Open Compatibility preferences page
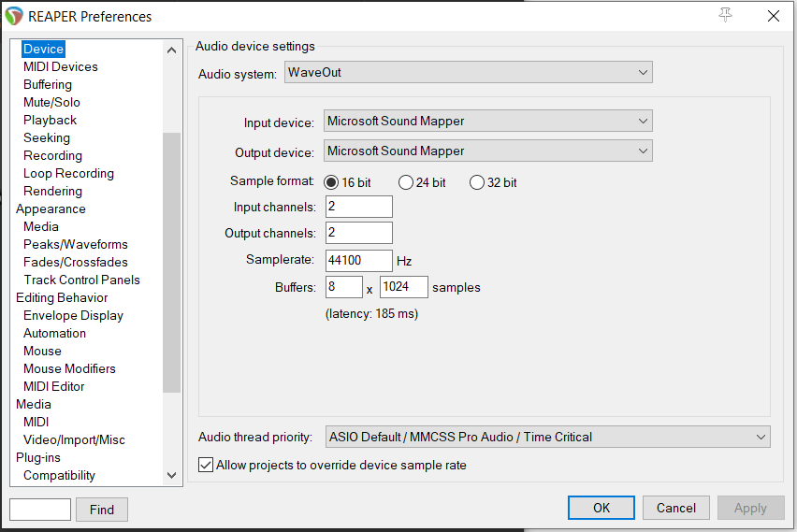 (x=60, y=476)
